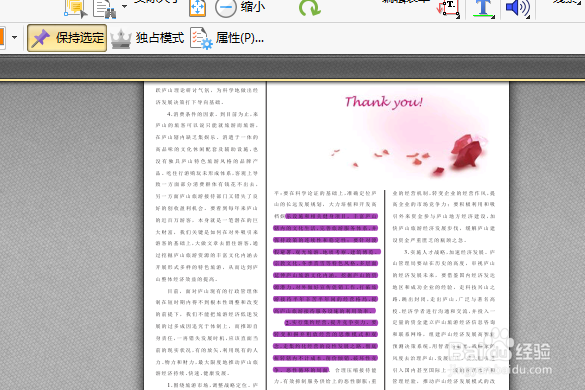This screenshot has width=585, height=390.
Task: Click the orange highlight color swatch
Action: coord(2,37)
